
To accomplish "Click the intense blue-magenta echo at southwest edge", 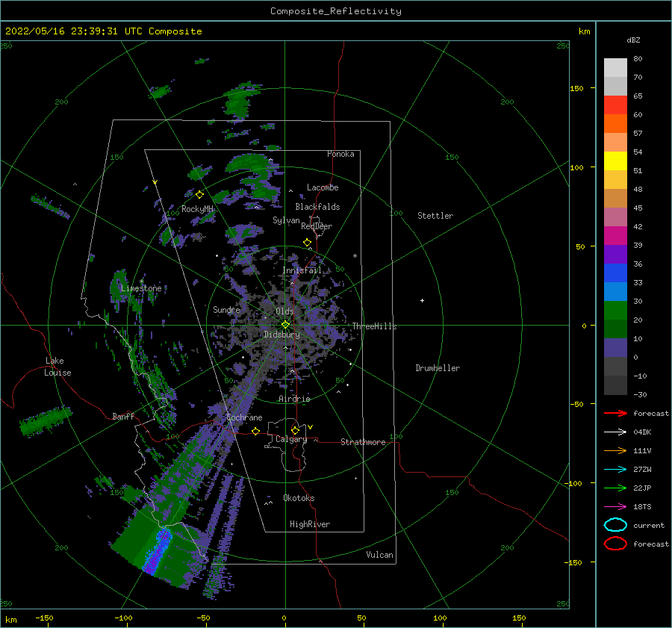I will tap(157, 551).
